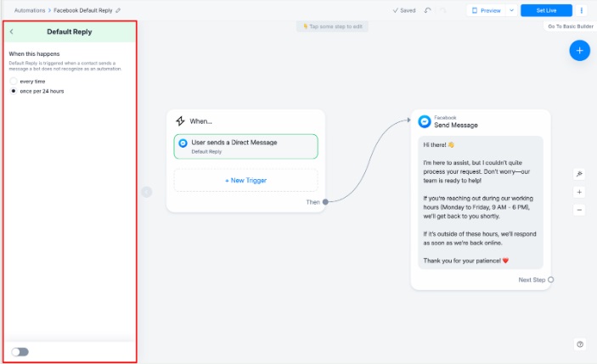
Task: Open the three-dots more options menu
Action: pos(582,10)
